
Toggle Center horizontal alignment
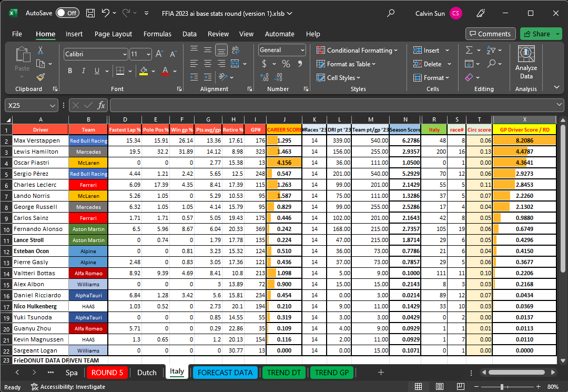(x=208, y=64)
